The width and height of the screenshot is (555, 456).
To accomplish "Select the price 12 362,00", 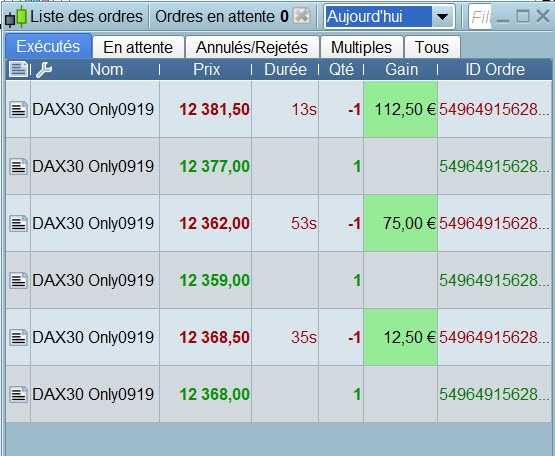I will 214,223.
